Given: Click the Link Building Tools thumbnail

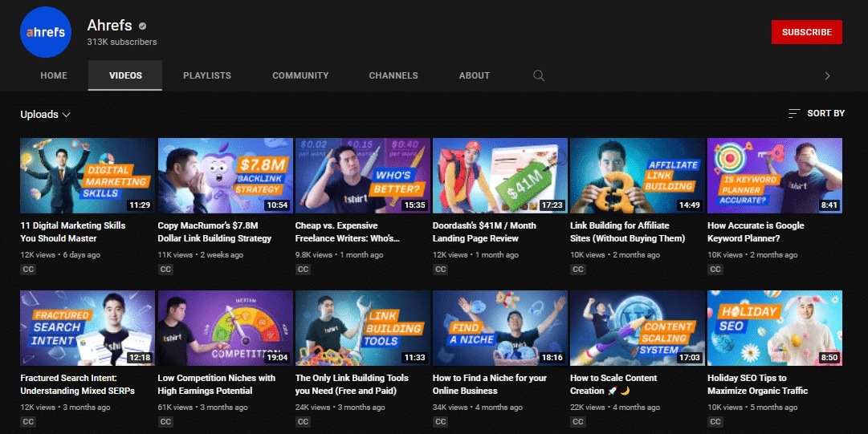Looking at the screenshot, I should pyautogui.click(x=363, y=328).
